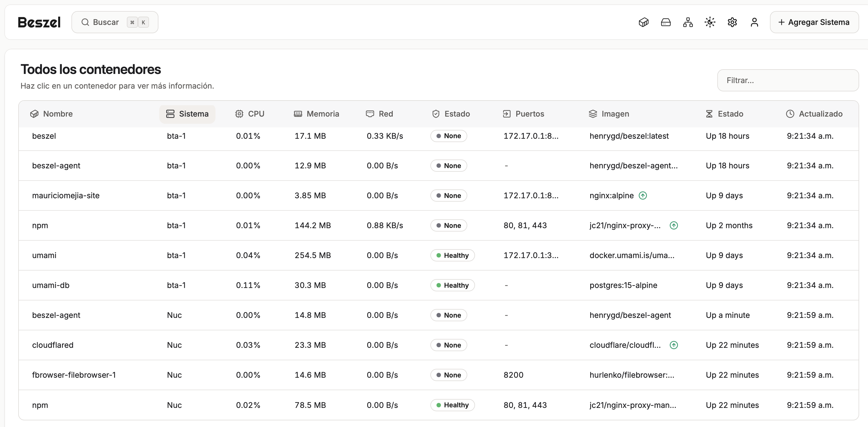Screen dimensions: 868x427
Task: Click None badge in cloudflared row
Action: [x=449, y=345]
